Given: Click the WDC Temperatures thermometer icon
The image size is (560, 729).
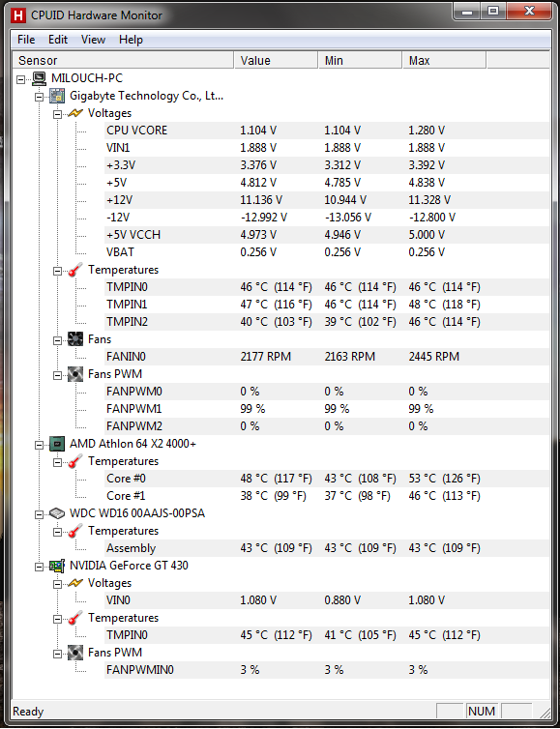Looking at the screenshot, I should point(75,531).
